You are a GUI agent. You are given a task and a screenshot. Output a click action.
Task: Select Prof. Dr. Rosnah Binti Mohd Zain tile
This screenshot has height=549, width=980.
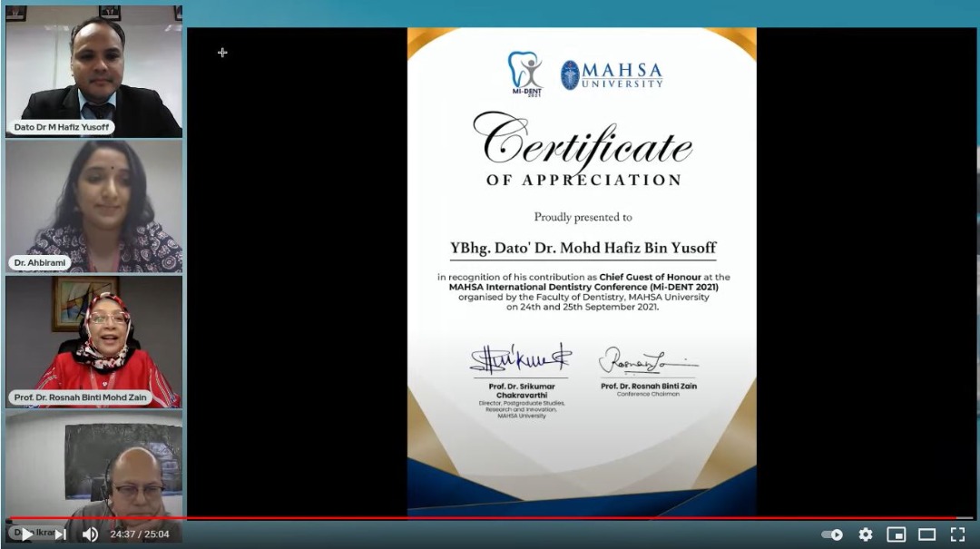93,342
